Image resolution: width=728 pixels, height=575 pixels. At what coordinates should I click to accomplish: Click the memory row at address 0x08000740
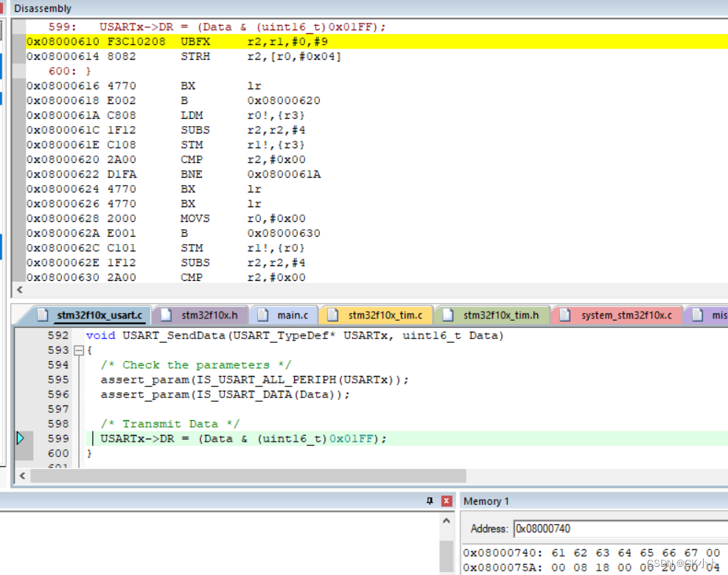tap(592, 553)
